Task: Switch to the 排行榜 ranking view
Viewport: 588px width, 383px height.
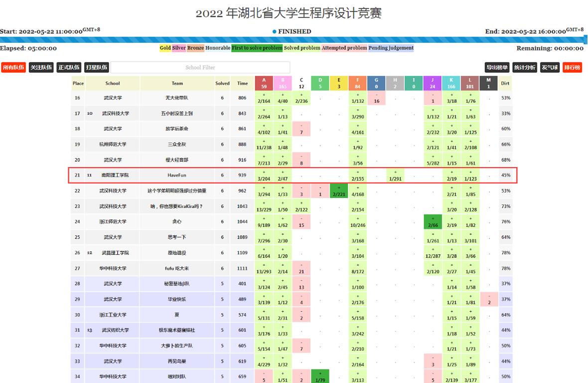Action: click(x=573, y=67)
